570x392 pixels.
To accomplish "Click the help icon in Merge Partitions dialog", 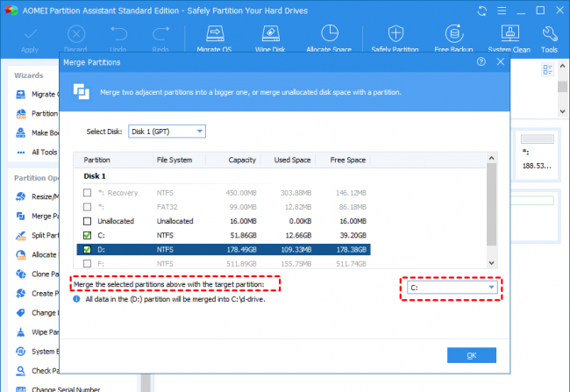I will [481, 61].
